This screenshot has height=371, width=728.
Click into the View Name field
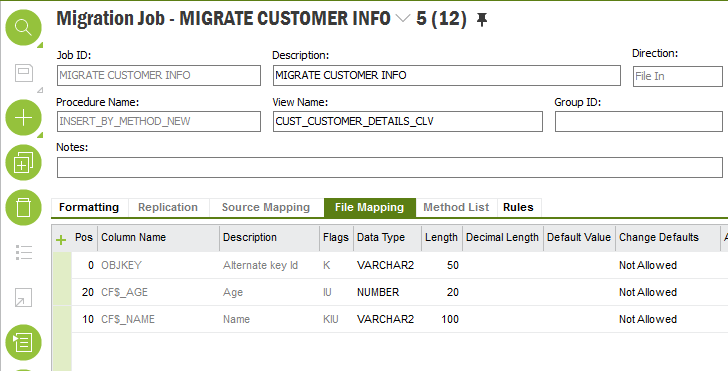(408, 121)
